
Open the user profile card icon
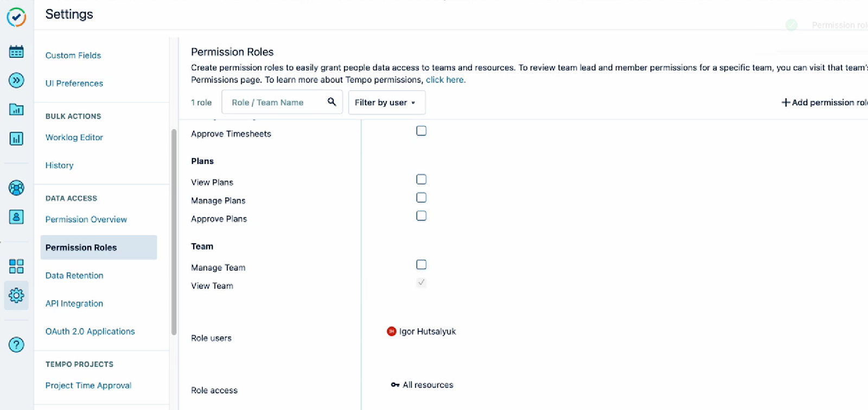pos(16,217)
